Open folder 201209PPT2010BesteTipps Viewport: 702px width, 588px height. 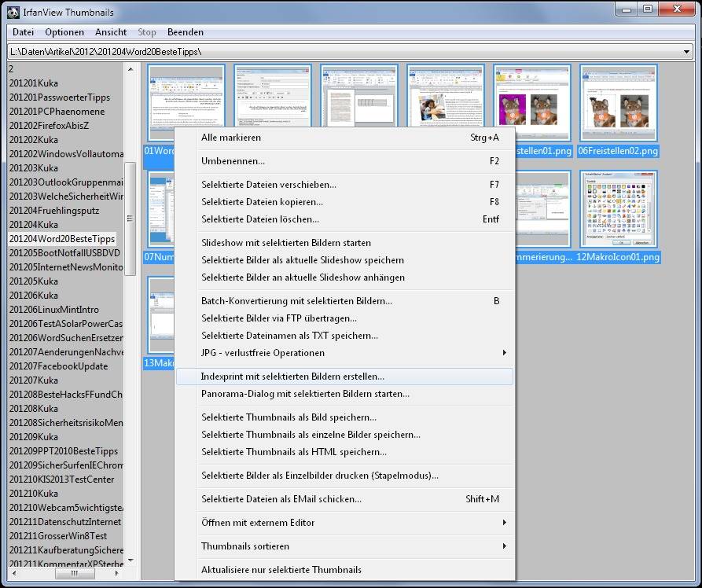pos(64,451)
